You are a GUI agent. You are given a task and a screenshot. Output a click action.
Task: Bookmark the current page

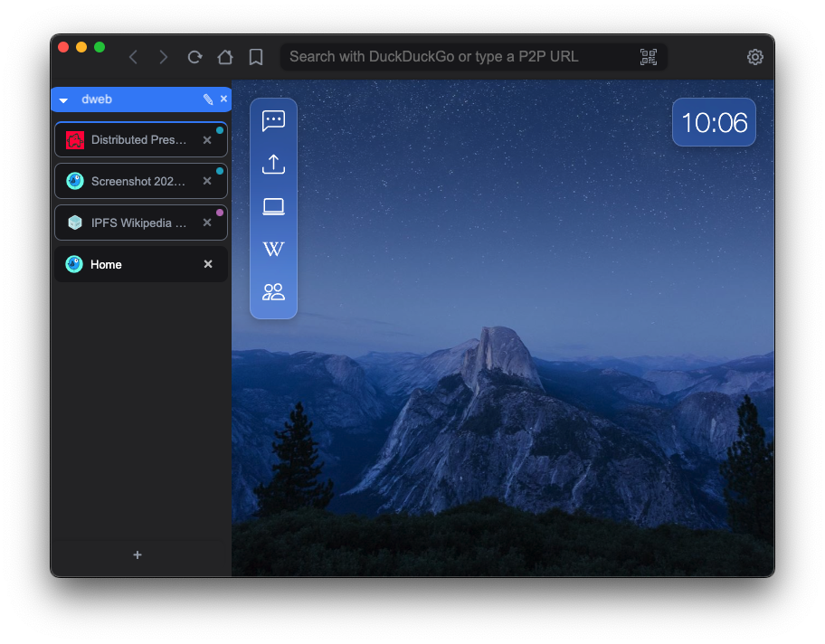pos(256,57)
